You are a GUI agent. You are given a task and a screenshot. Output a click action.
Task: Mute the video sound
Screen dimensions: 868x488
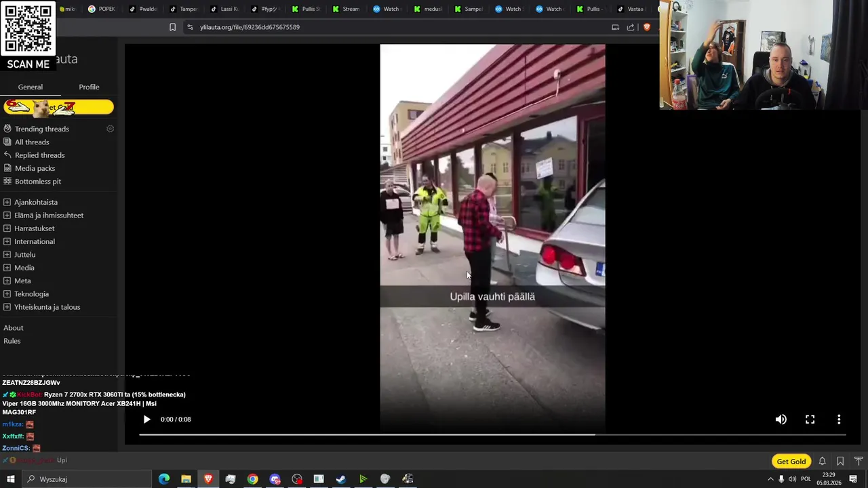[781, 420]
